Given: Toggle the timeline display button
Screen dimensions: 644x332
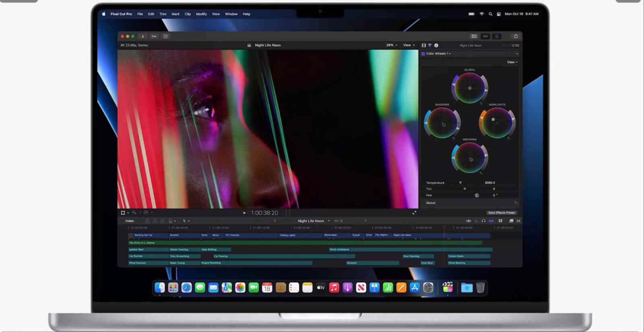Looking at the screenshot, I should click(x=485, y=36).
